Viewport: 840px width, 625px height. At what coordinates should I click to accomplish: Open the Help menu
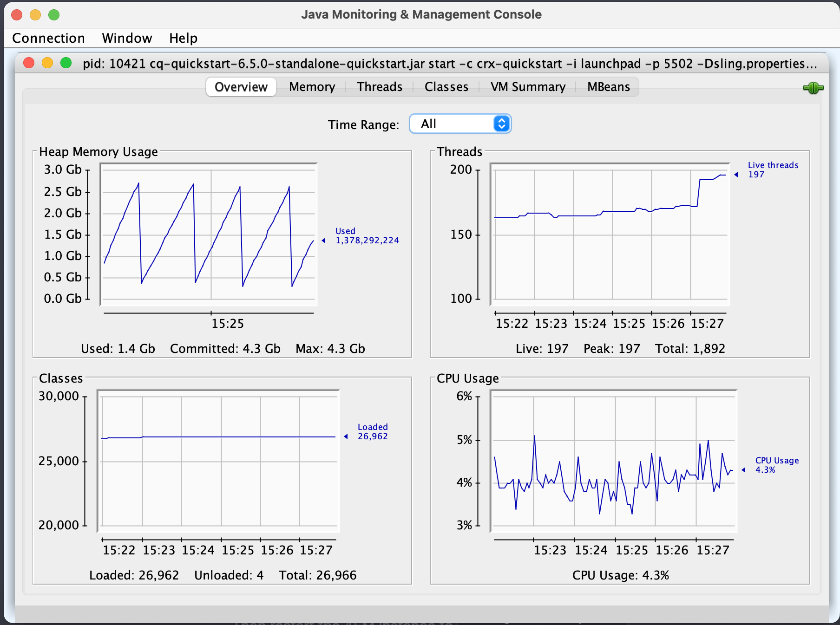(x=183, y=38)
